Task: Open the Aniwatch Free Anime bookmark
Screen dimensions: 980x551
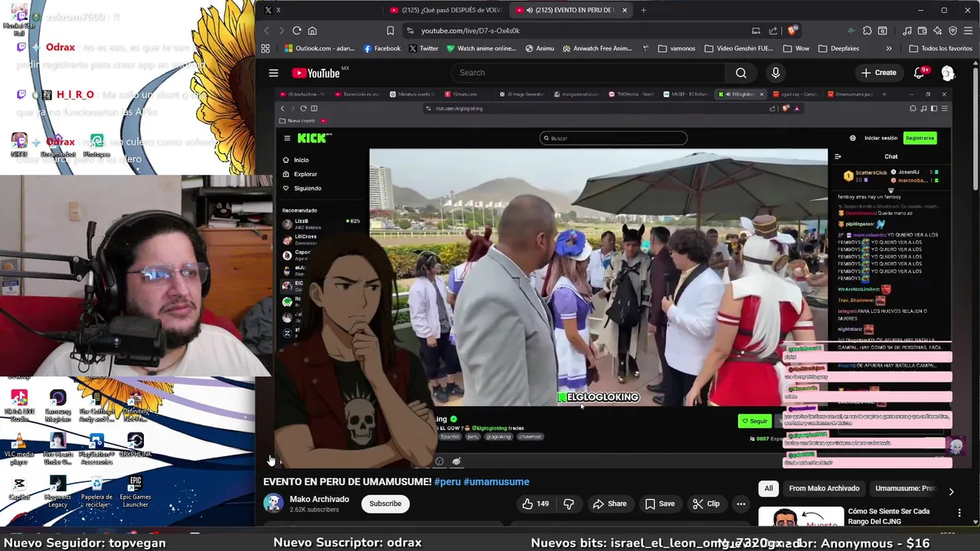Action: [x=599, y=48]
